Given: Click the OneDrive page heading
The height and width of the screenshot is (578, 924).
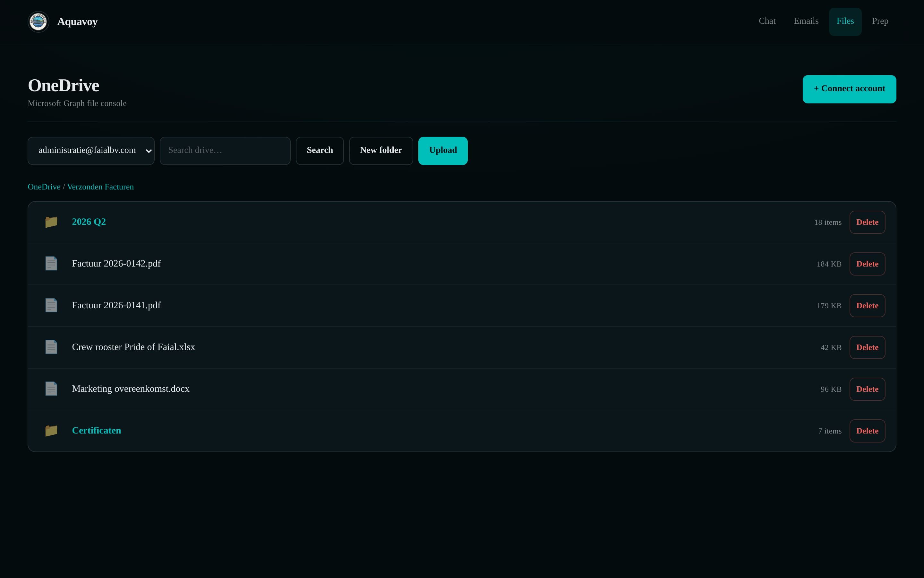Looking at the screenshot, I should pos(64,86).
